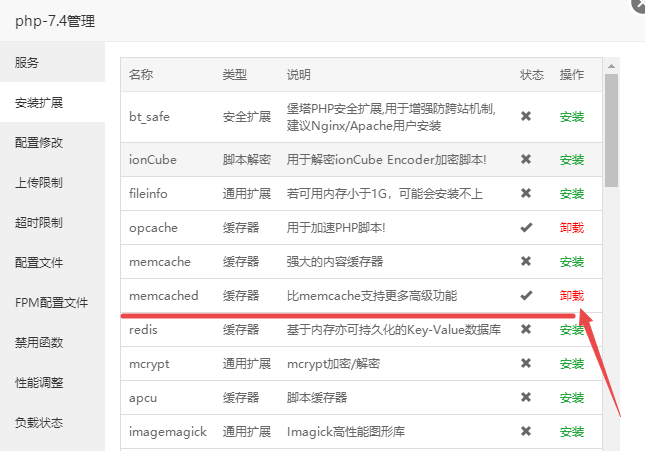Click the extension list scrollbar thumb

(x=612, y=130)
